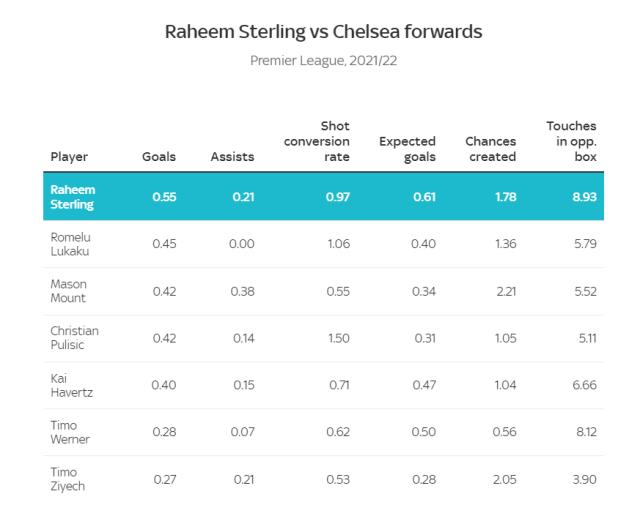Select the "Shot conversion rate" column header

point(317,142)
